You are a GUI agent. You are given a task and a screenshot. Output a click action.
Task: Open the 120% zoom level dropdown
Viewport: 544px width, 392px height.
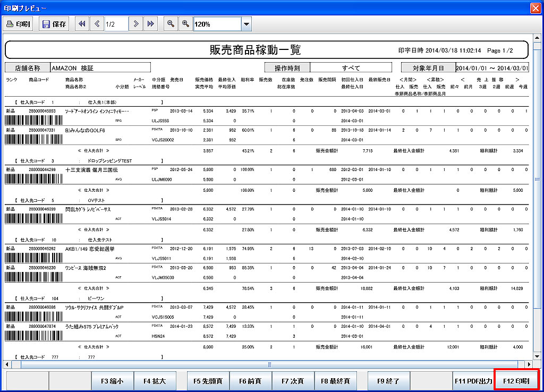(246, 24)
